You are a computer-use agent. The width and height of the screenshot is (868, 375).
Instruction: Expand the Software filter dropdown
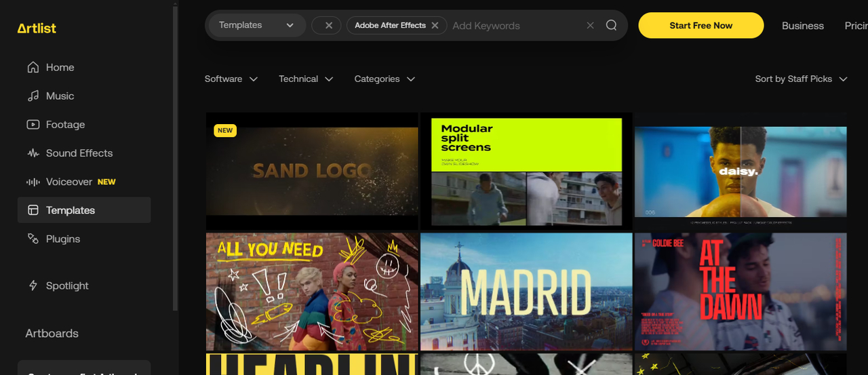pos(231,79)
